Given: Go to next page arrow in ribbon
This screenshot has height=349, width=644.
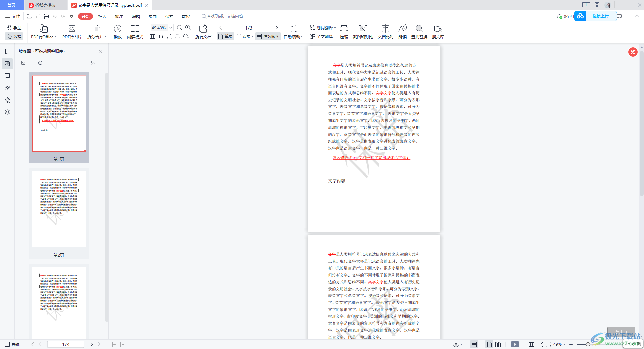Looking at the screenshot, I should (x=277, y=28).
